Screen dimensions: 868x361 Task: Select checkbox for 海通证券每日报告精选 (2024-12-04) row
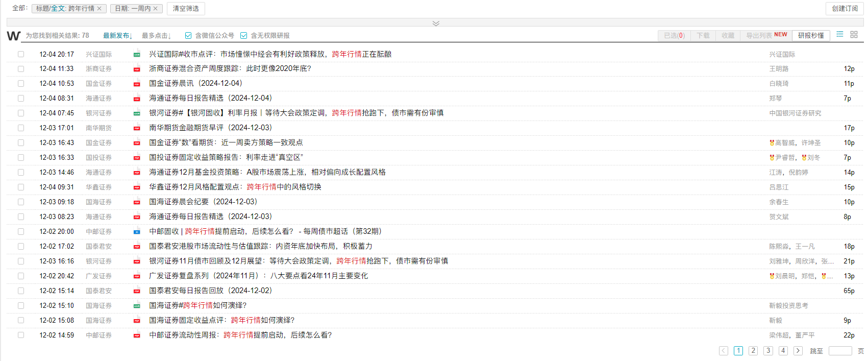pos(21,98)
